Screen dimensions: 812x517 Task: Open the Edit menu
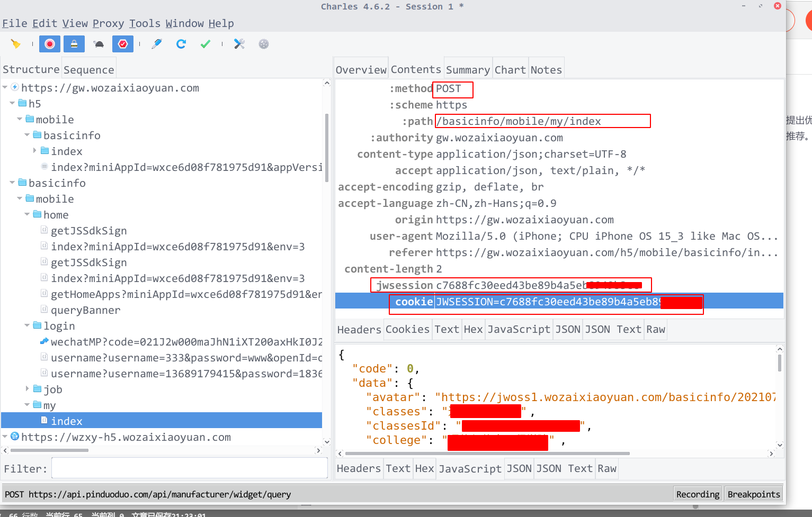[45, 23]
